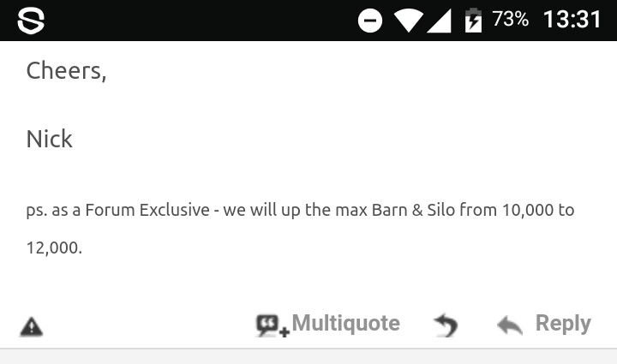Click the 'Forum Exclusive' postscript text
Image resolution: width=617 pixels, height=364 pixels.
tap(147, 210)
